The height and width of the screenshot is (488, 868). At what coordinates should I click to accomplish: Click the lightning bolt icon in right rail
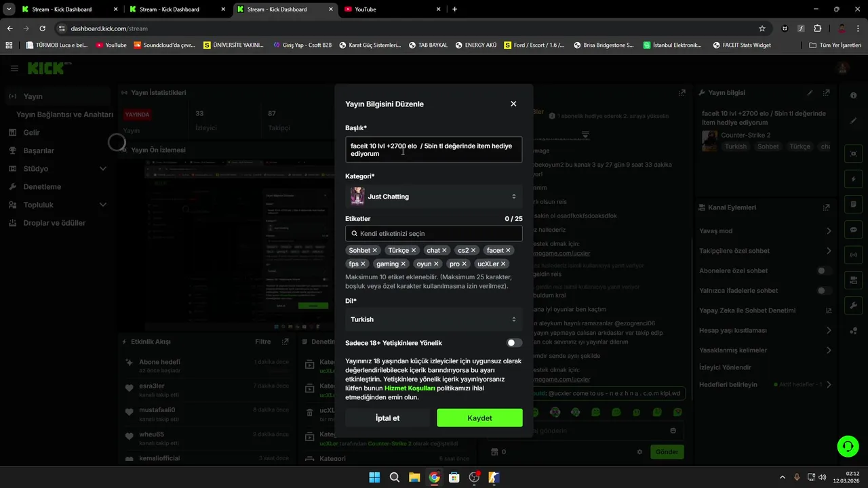point(854,179)
